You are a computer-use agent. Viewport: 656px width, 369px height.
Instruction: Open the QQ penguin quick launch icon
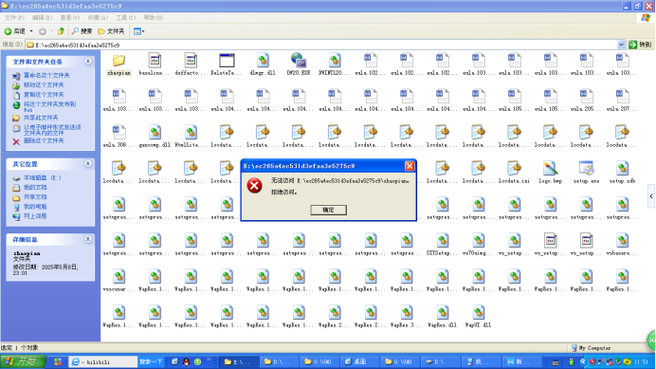[186, 362]
